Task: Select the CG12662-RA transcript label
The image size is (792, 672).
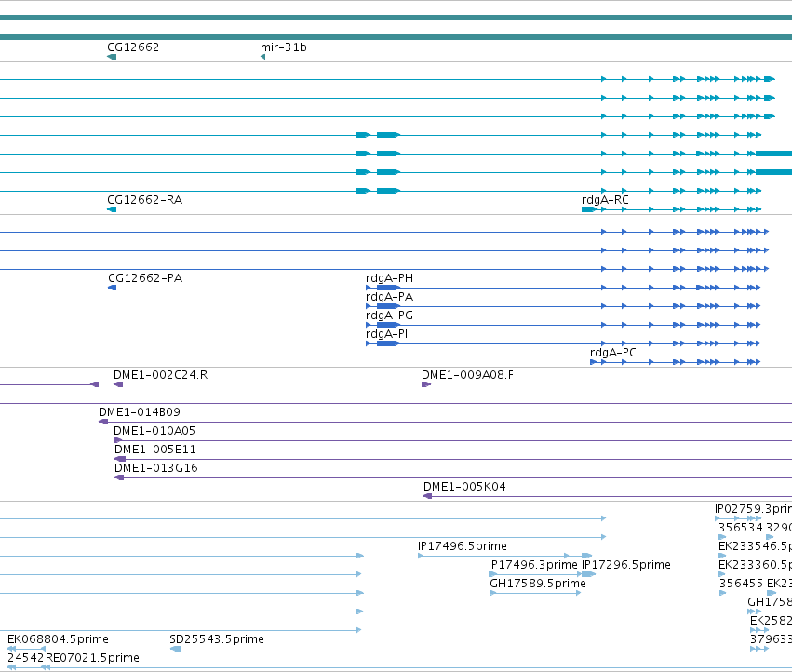Action: [x=144, y=199]
